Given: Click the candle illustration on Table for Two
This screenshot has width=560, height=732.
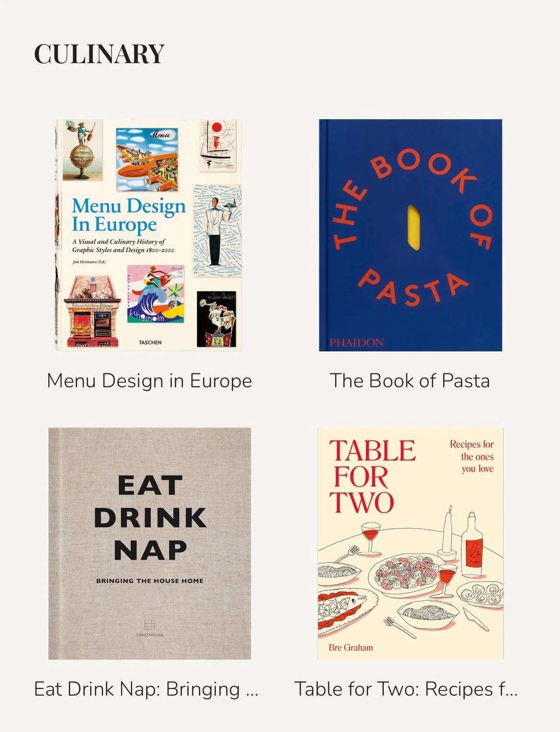Looking at the screenshot, I should coord(448,531).
